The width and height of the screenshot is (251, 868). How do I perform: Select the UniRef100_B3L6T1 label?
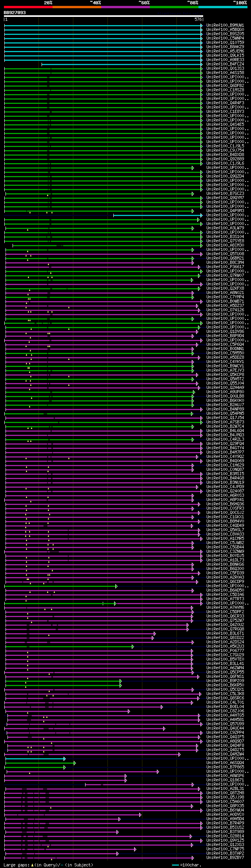(225, 633)
